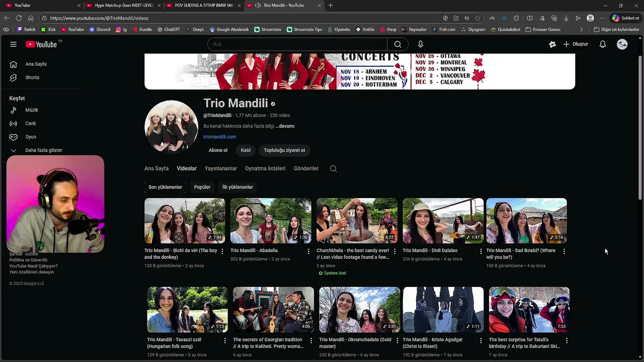The width and height of the screenshot is (644, 362).
Task: Select the Videolar channel tab
Action: click(187, 168)
